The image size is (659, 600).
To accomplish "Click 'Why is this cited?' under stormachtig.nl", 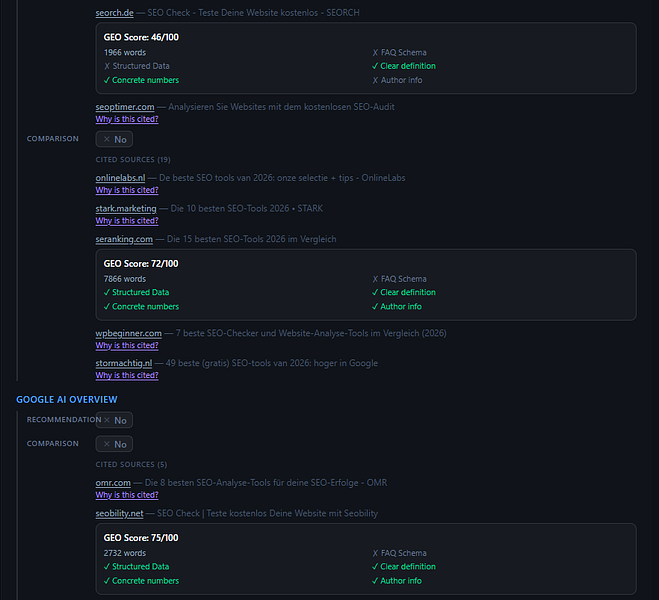I will pos(127,376).
